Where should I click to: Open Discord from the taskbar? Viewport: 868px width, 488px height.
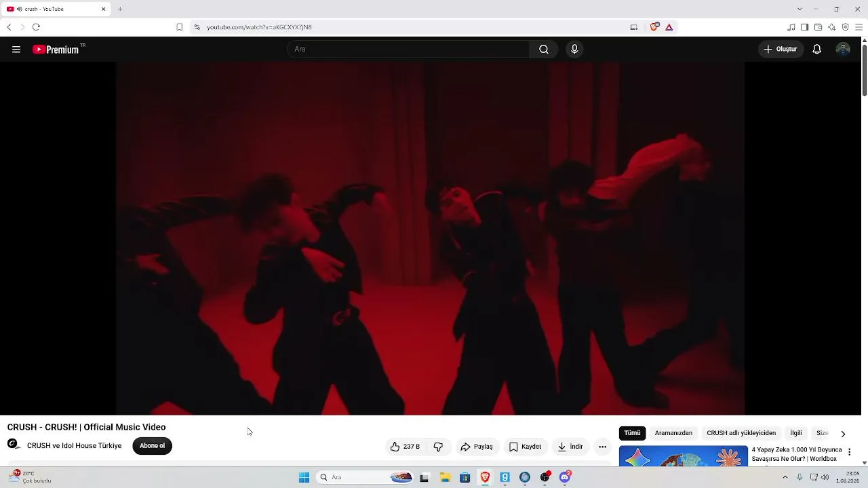point(565,477)
